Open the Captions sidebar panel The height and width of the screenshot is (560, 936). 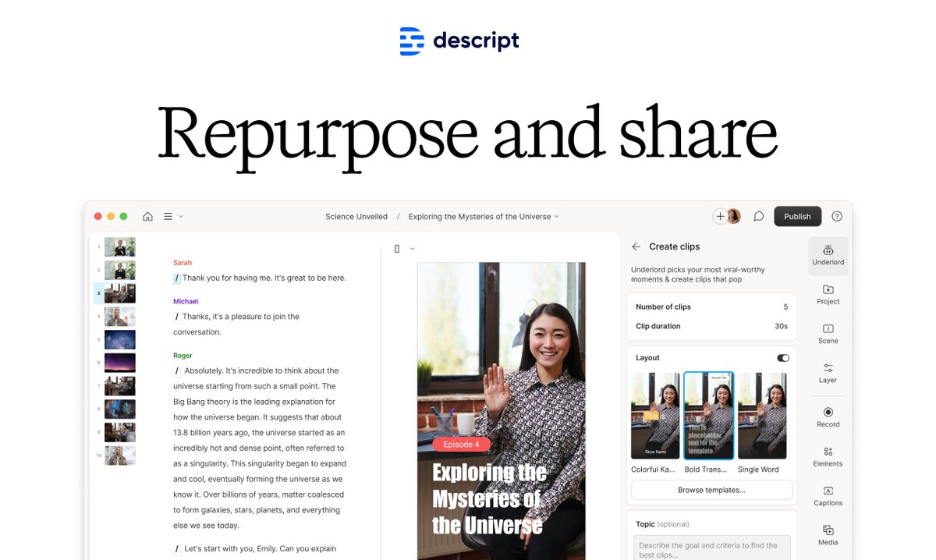click(828, 495)
